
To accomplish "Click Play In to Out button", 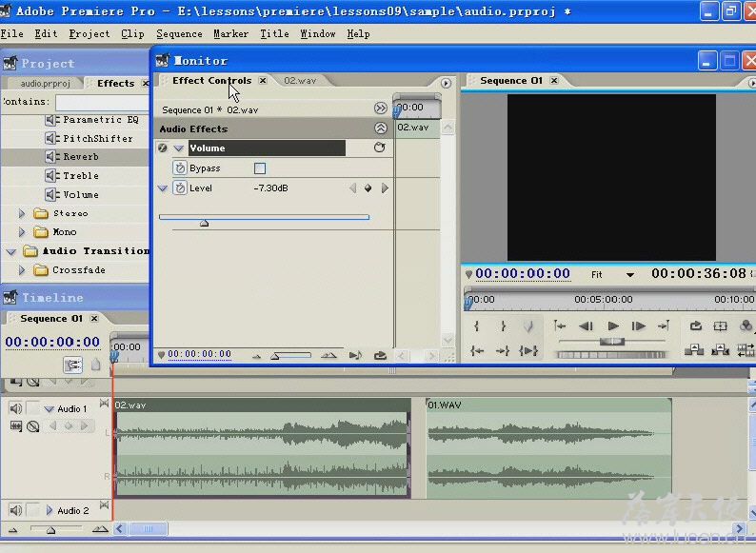I will pyautogui.click(x=528, y=351).
